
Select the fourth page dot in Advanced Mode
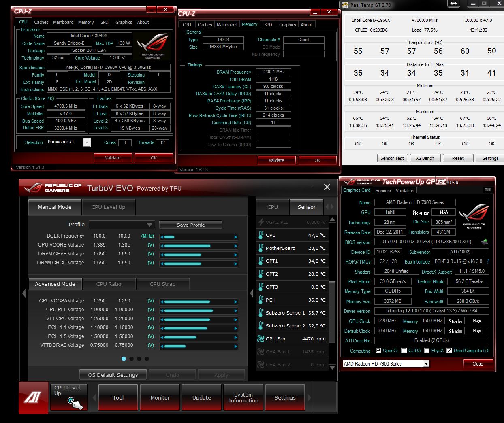(x=147, y=359)
